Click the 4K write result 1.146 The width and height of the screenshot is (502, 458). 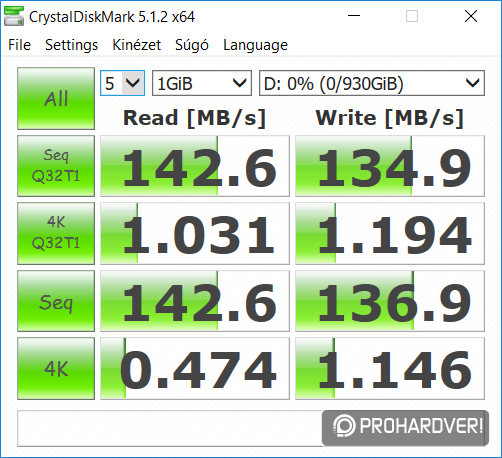click(390, 368)
